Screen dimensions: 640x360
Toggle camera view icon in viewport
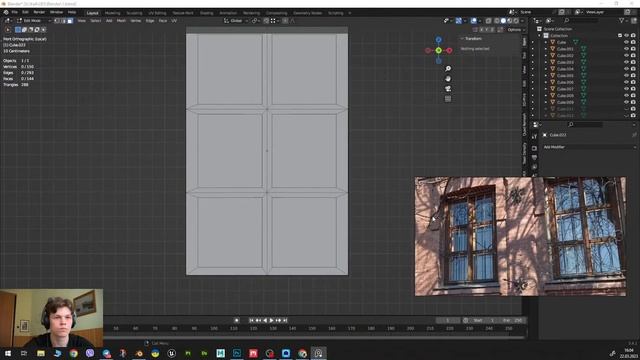(448, 89)
